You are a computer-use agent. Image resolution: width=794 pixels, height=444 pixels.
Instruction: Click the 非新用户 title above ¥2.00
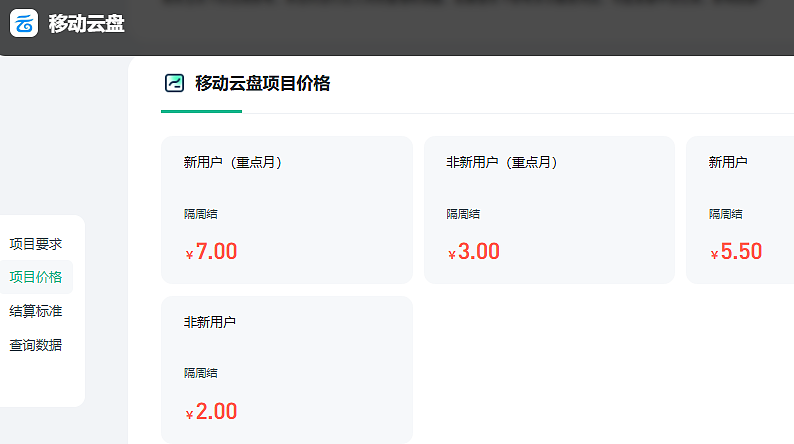[x=210, y=322]
